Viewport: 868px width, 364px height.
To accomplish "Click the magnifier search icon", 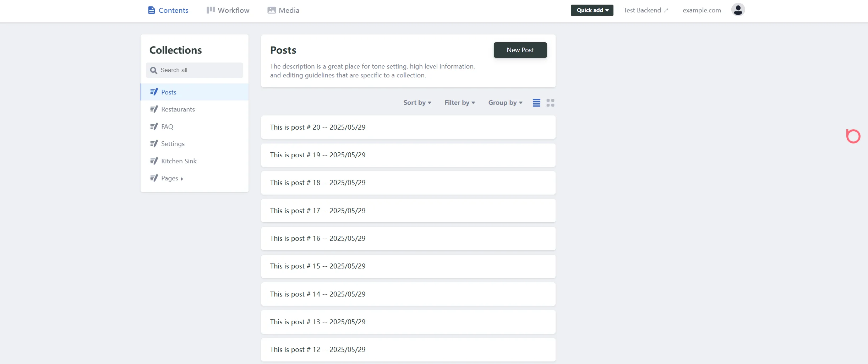I will pyautogui.click(x=153, y=70).
